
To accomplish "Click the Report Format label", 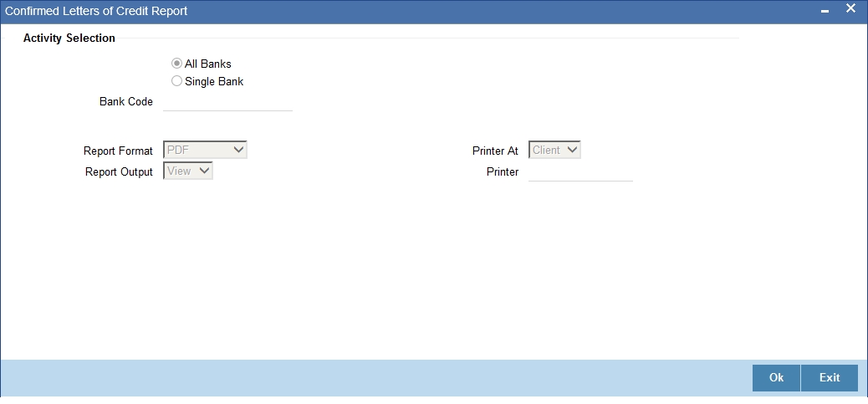I will 119,151.
